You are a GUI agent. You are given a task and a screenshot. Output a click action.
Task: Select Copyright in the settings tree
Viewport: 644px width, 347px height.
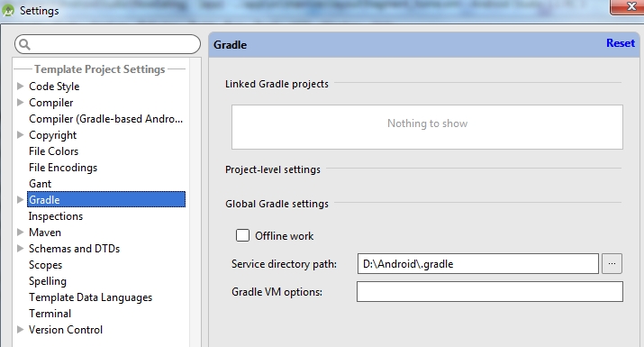tap(52, 135)
